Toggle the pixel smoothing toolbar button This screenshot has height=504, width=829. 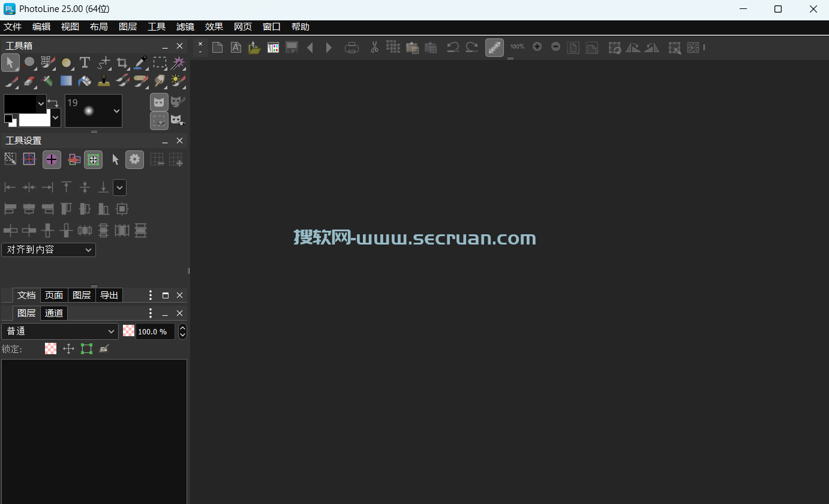494,47
